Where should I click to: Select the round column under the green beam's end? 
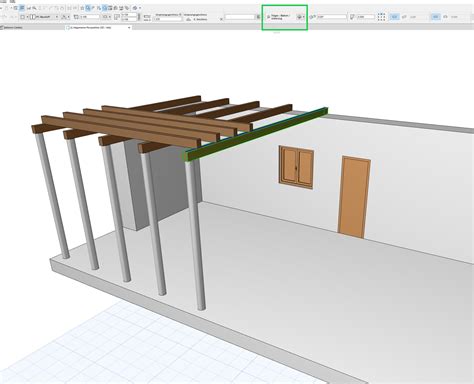[195, 235]
